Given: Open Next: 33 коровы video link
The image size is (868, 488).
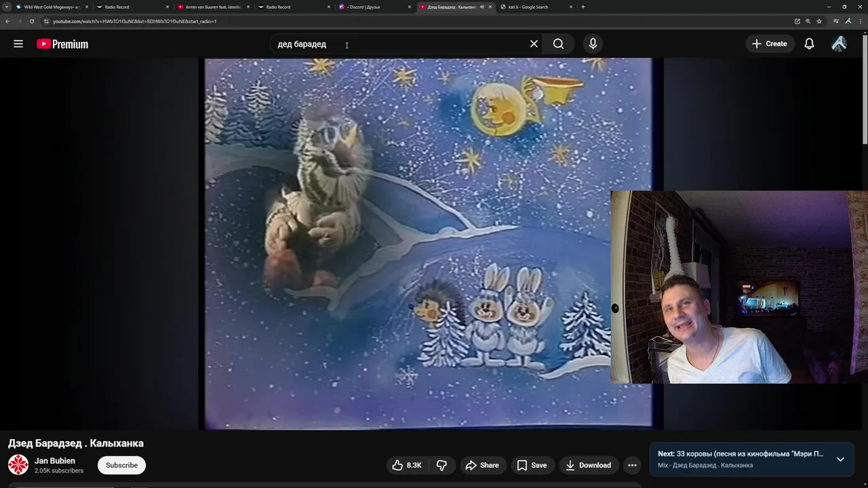Looking at the screenshot, I should [x=741, y=454].
